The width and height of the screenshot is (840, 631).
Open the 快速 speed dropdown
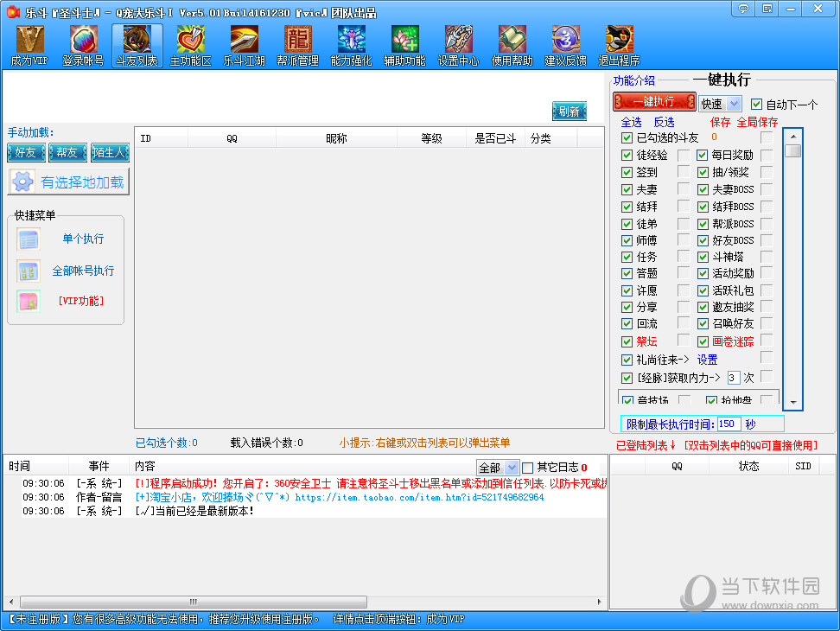pos(720,104)
